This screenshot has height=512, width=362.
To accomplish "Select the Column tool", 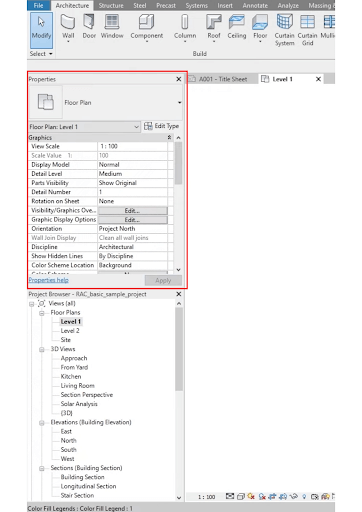I will tap(185, 28).
